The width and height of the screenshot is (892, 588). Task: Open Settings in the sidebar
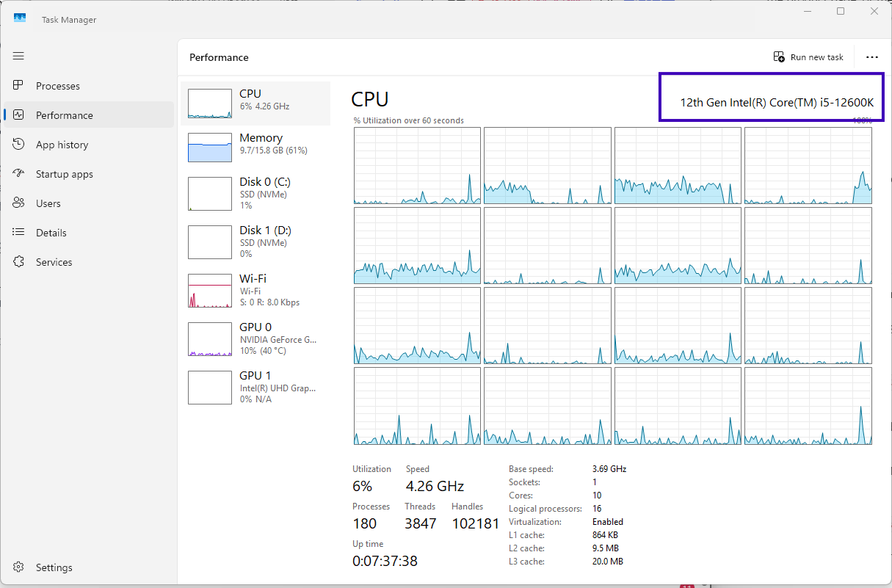click(x=88, y=567)
